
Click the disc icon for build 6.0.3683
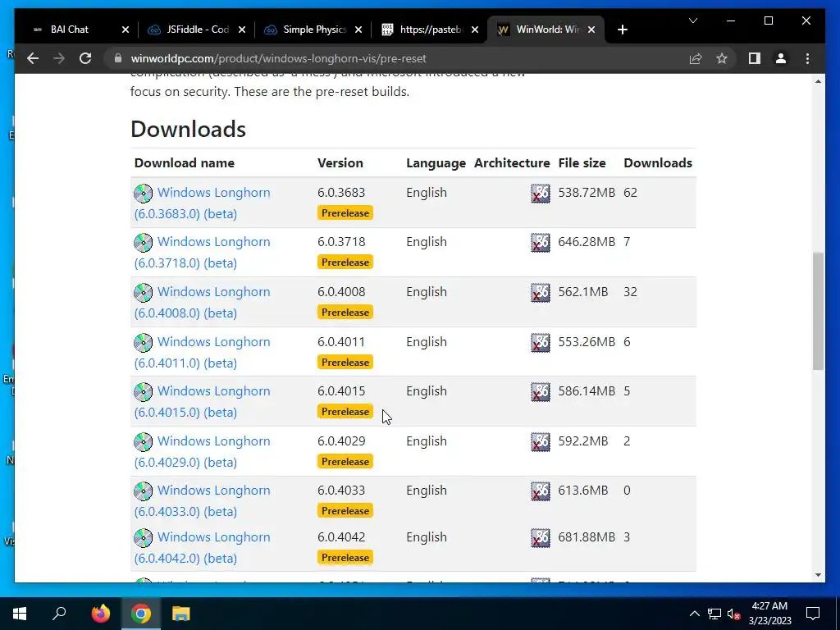(x=143, y=194)
